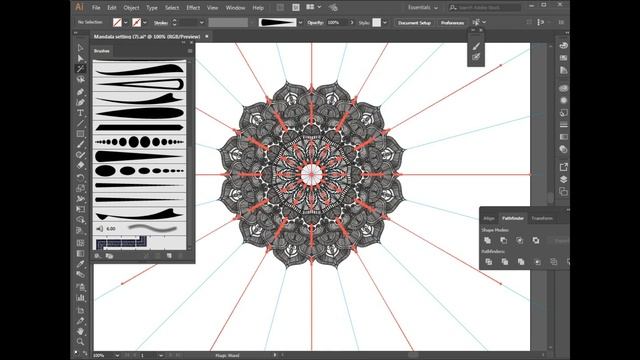Open the File menu
Screen dimensions: 640x360
pyautogui.click(x=96, y=8)
